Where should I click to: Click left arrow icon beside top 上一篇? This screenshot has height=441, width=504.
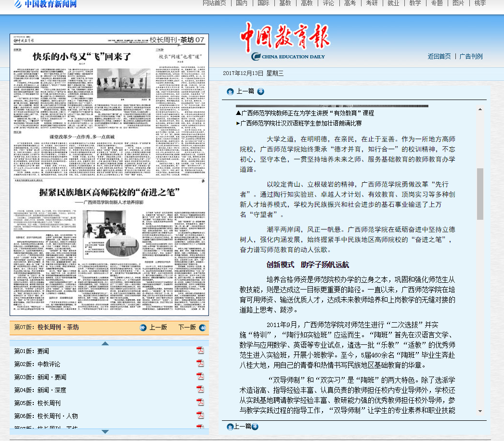230,91
